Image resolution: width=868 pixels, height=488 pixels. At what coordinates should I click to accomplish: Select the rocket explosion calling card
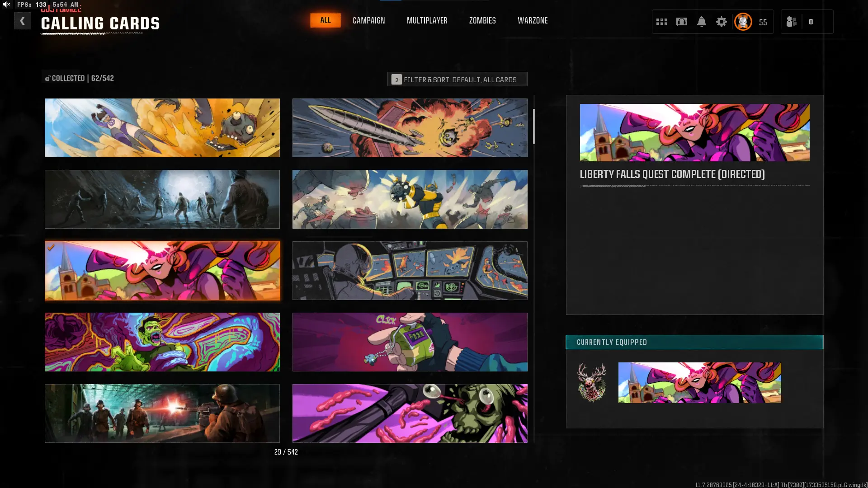coord(410,128)
